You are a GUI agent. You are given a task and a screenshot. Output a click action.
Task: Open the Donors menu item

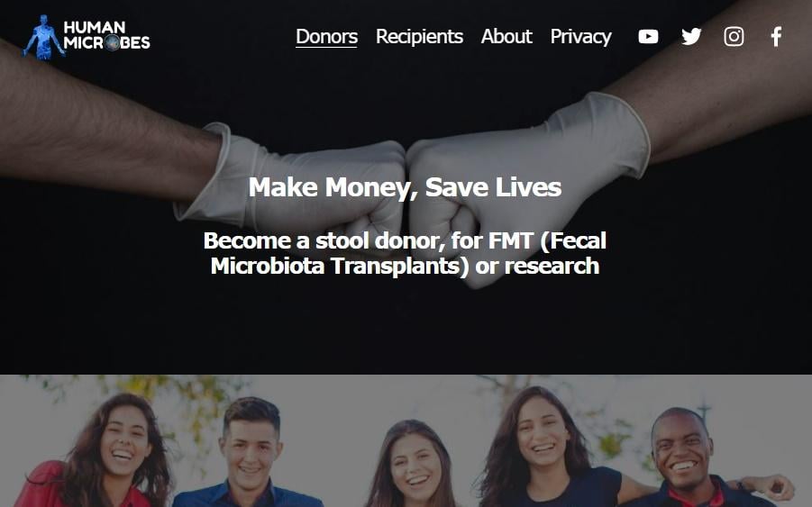pyautogui.click(x=326, y=37)
